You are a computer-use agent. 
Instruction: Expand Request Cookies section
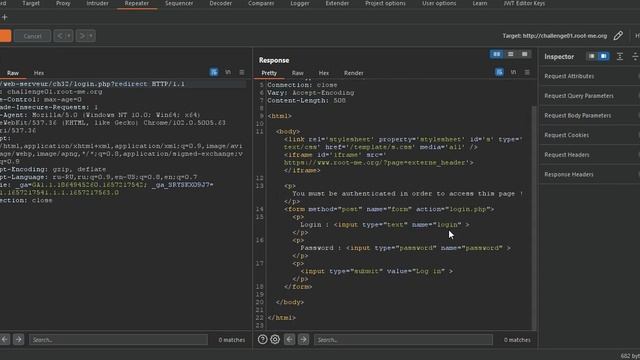(590, 135)
